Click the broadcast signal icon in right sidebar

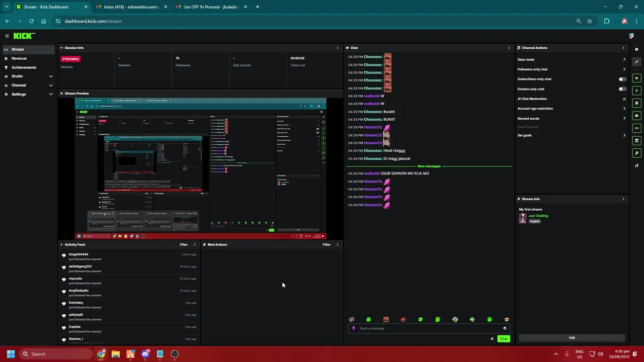pos(636,128)
